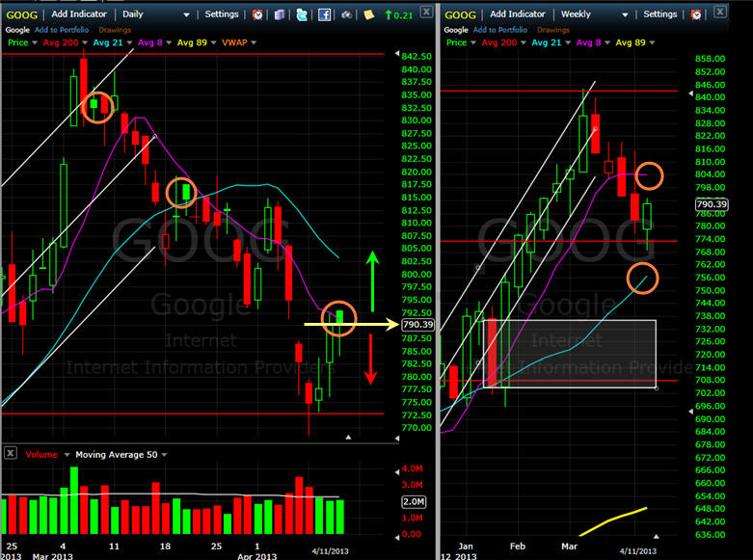Image resolution: width=753 pixels, height=560 pixels.
Task: Close the Volume panel with its X button
Action: click(x=11, y=453)
